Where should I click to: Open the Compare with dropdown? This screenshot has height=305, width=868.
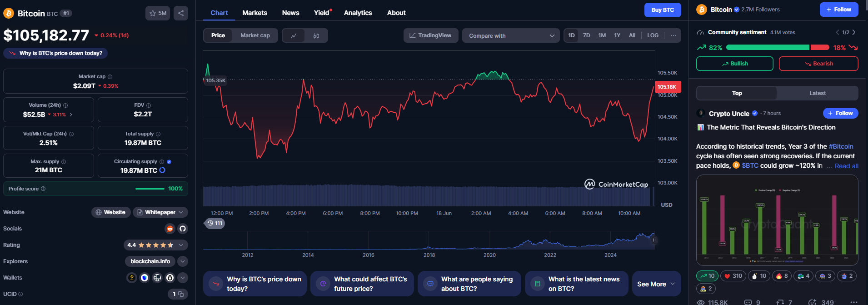(511, 35)
